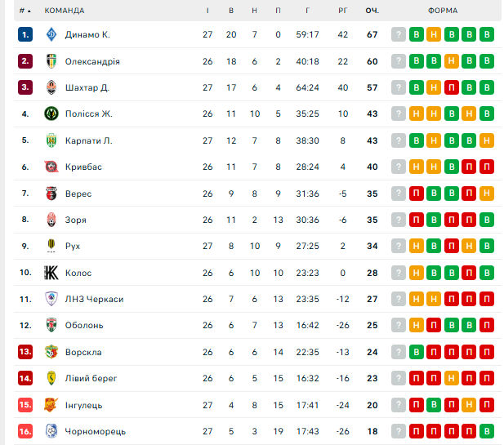This screenshot has height=445, width=504.
Task: Click Dynamo K.'s grey question mark form badge
Action: [398, 34]
